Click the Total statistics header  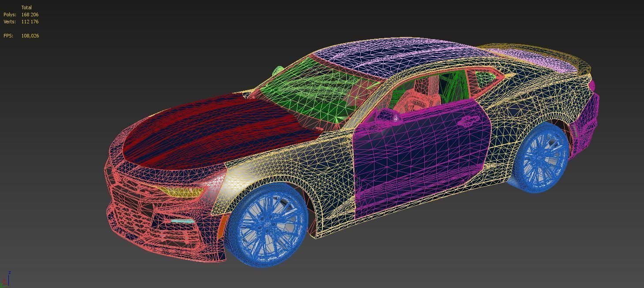26,7
